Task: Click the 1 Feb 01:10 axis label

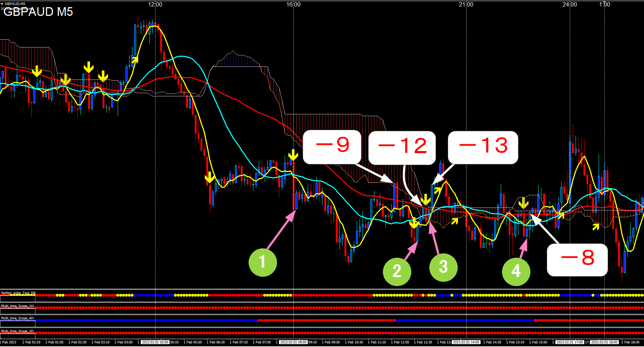Action: click(x=31, y=342)
